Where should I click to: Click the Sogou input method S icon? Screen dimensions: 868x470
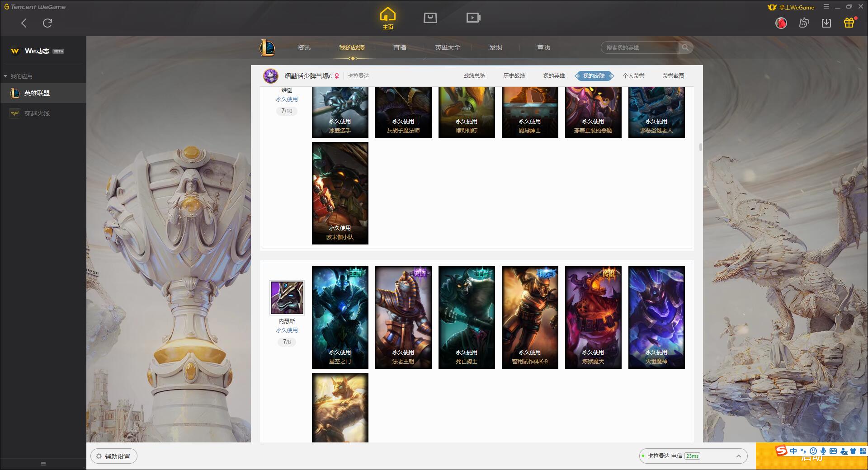click(x=781, y=451)
